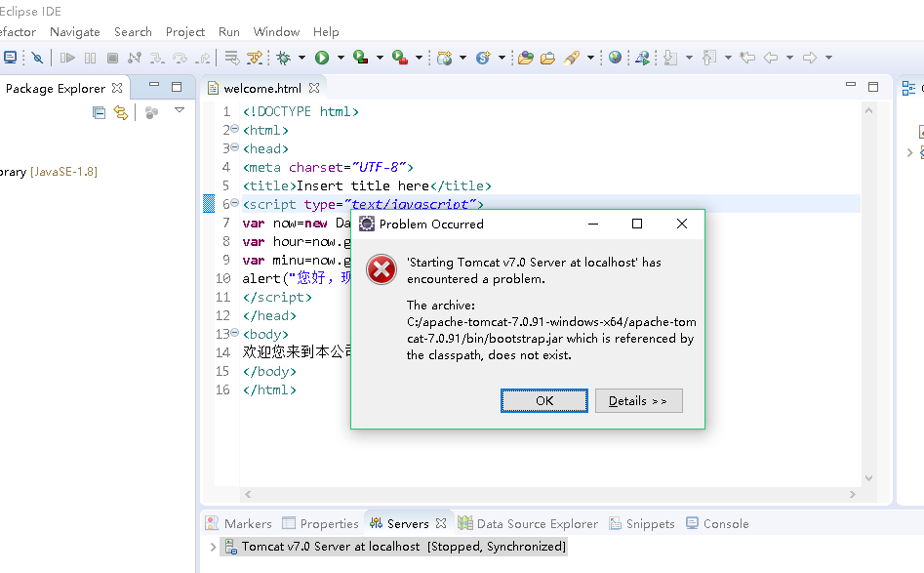Screen dimensions: 924x573
Task: Click the Suspend pause icon
Action: (90, 58)
